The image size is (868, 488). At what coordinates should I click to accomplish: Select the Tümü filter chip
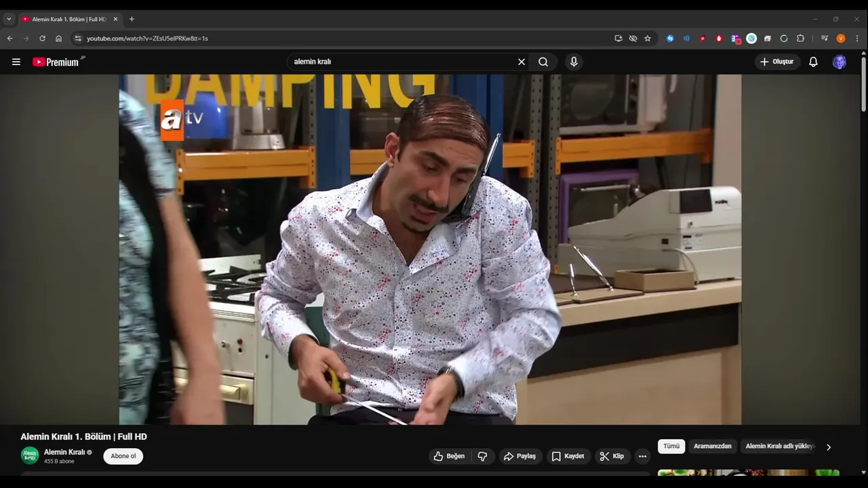pos(671,446)
